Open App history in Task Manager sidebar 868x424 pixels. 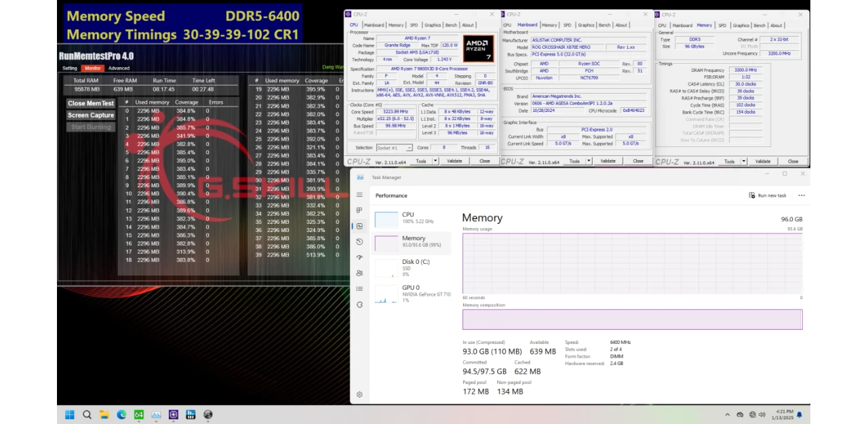point(359,242)
